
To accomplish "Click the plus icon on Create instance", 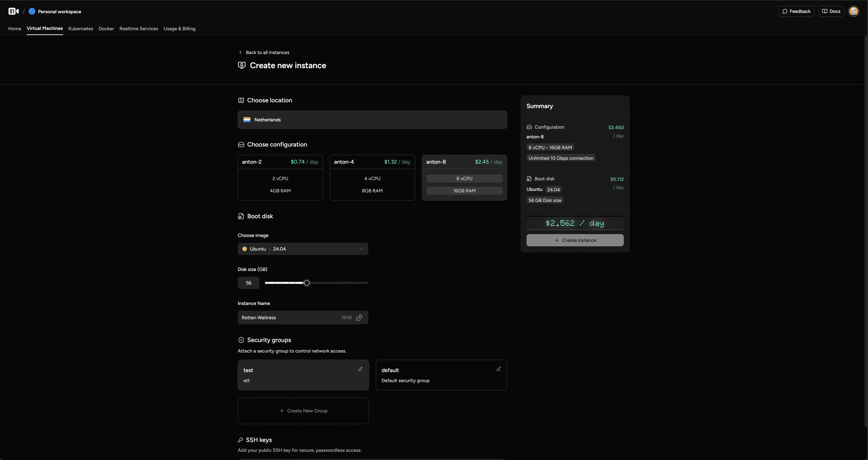I will pyautogui.click(x=557, y=240).
